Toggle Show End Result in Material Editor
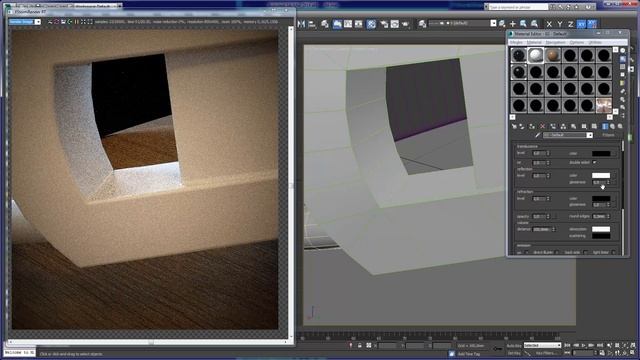 605,126
